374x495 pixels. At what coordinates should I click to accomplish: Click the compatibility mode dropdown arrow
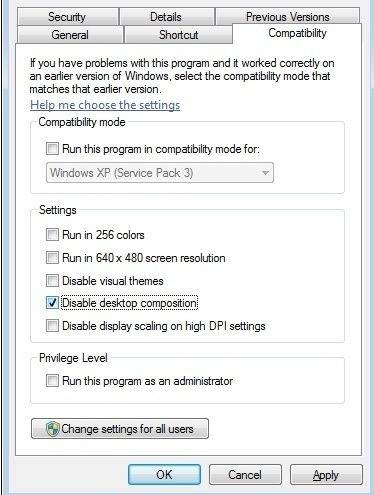point(265,173)
